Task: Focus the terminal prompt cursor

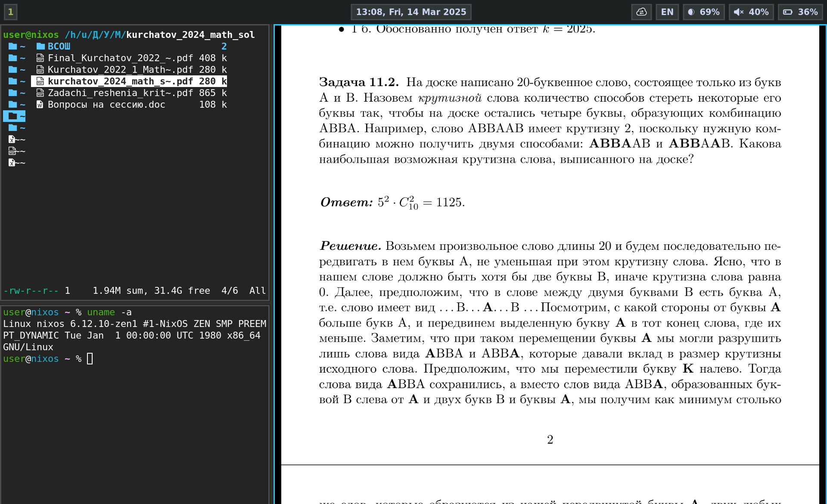Action: pos(90,359)
